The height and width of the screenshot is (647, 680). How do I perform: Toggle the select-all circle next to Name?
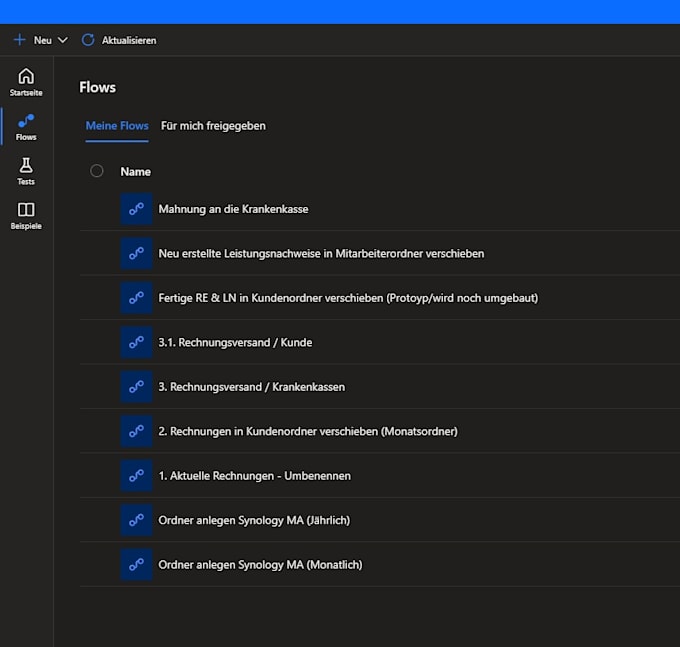pos(97,171)
